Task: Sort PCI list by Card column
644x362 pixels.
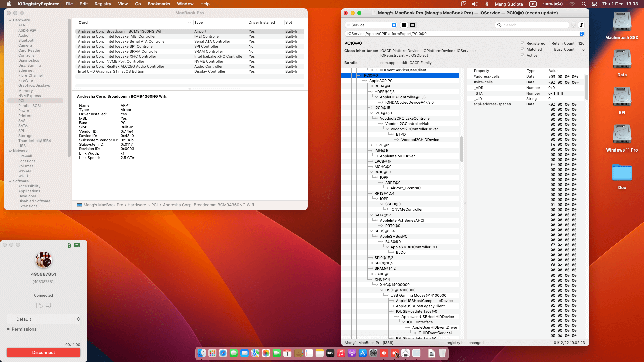Action: point(134,22)
